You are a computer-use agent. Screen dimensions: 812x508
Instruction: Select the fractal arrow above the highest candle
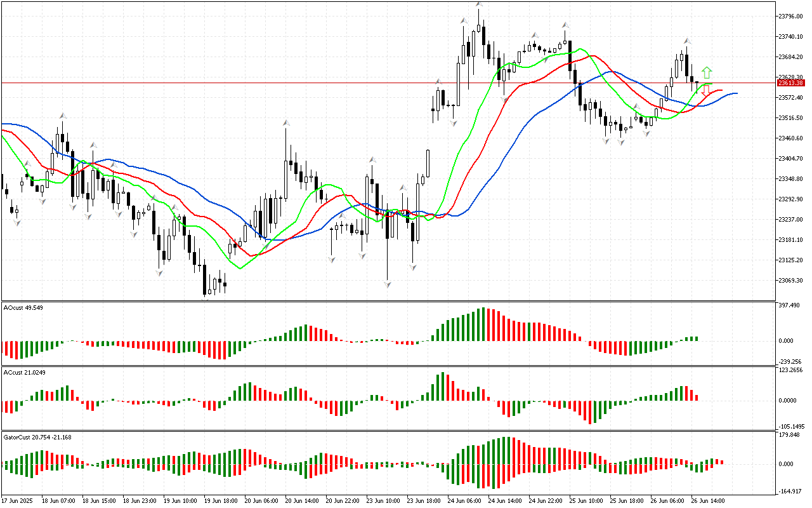click(x=479, y=5)
